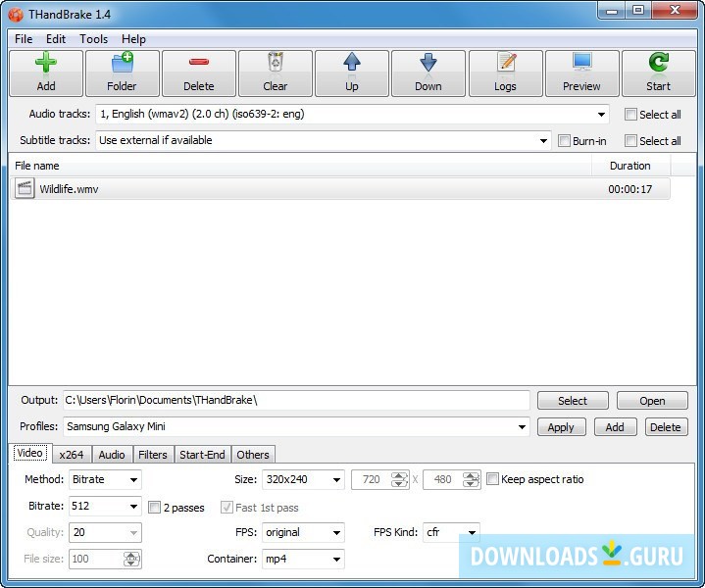705x588 pixels.
Task: Toggle the Burn-in checkbox
Action: click(x=564, y=141)
